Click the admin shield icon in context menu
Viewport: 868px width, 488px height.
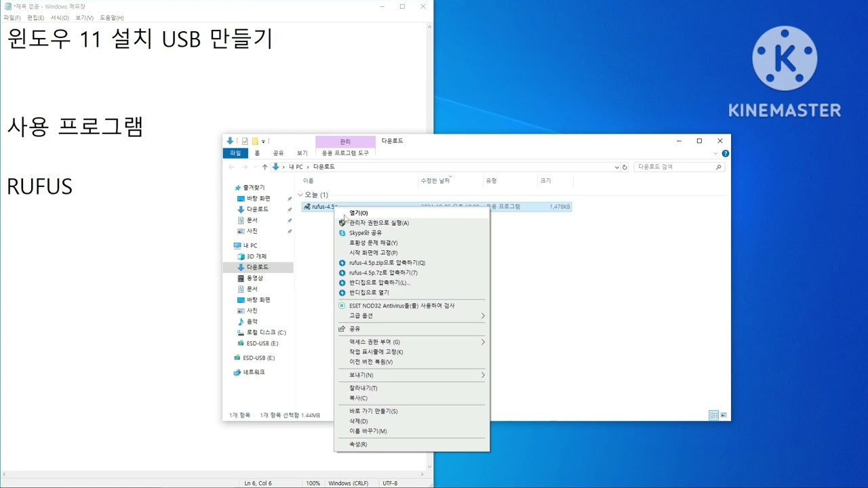pyautogui.click(x=342, y=222)
